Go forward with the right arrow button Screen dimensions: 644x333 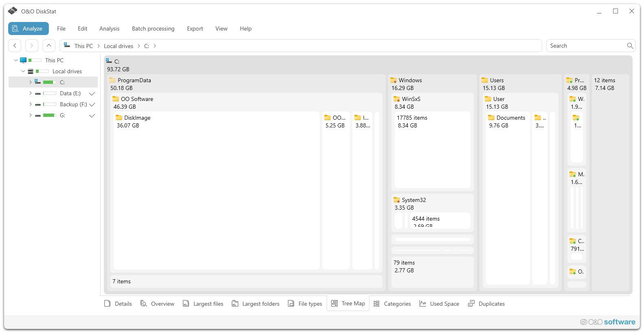click(x=32, y=46)
